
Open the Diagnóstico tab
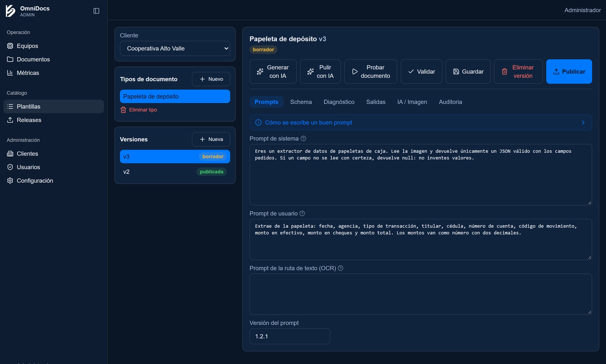pos(339,102)
